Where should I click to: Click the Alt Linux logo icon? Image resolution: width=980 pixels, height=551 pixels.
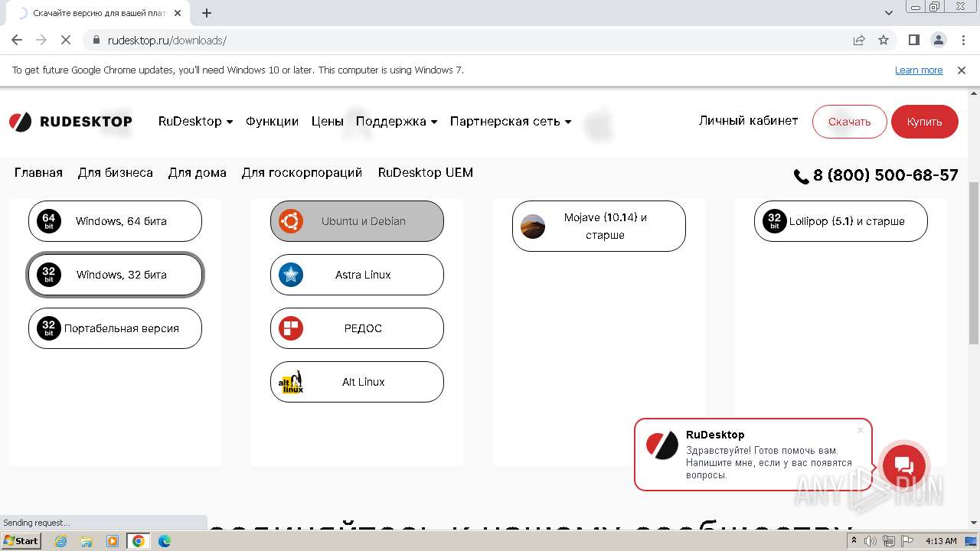click(291, 382)
